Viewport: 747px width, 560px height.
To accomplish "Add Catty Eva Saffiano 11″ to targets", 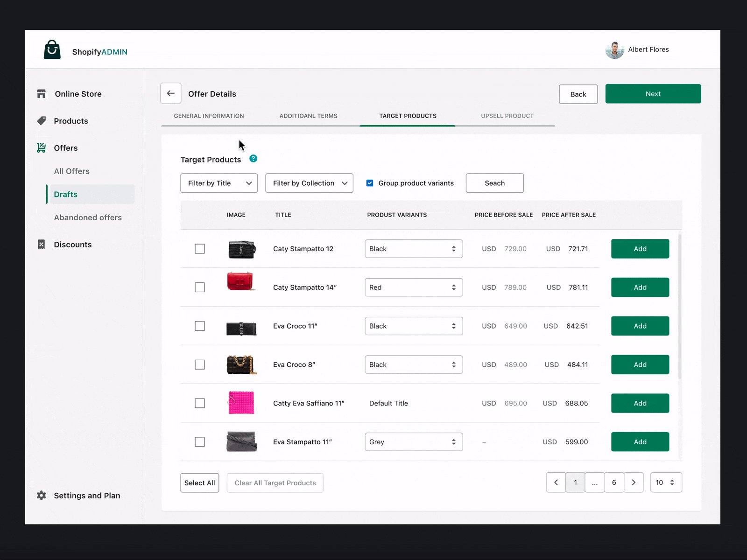I will tap(640, 403).
